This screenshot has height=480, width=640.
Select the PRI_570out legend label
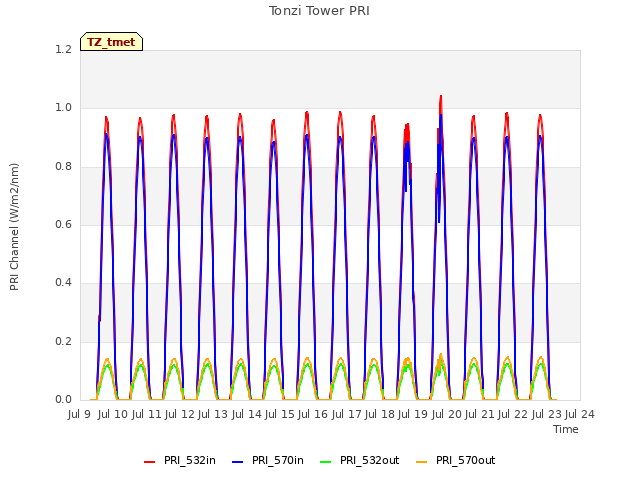[x=465, y=460]
